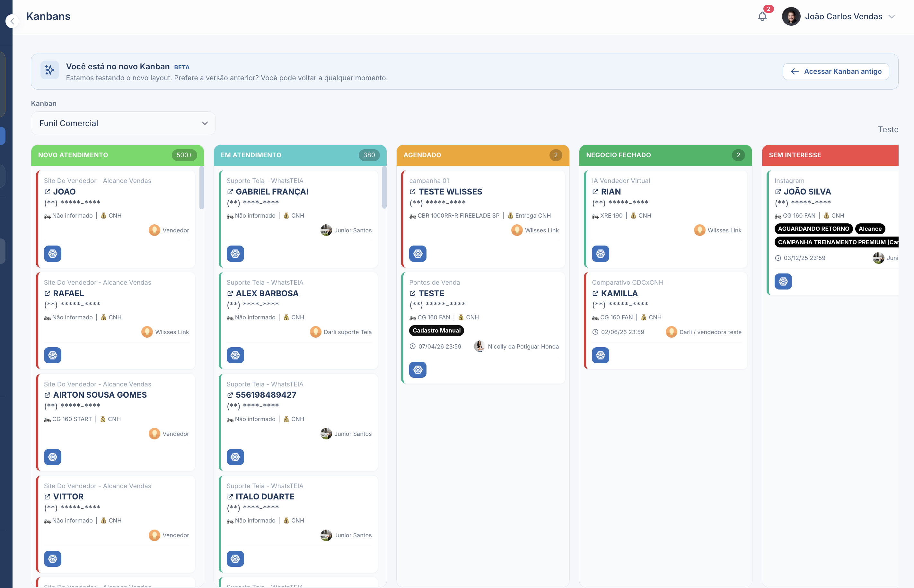Open the KAMILLA lead external link icon

595,293
